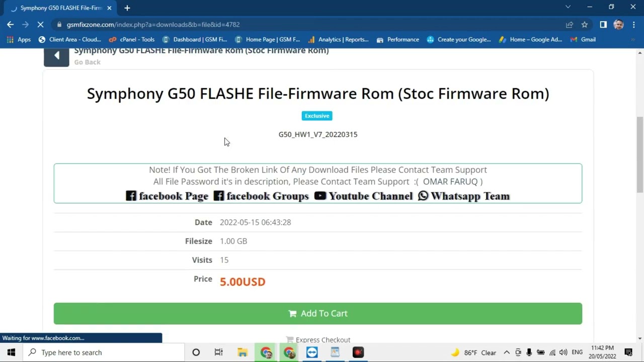Click the browser forward arrow
644x362 pixels.
[25, 24]
